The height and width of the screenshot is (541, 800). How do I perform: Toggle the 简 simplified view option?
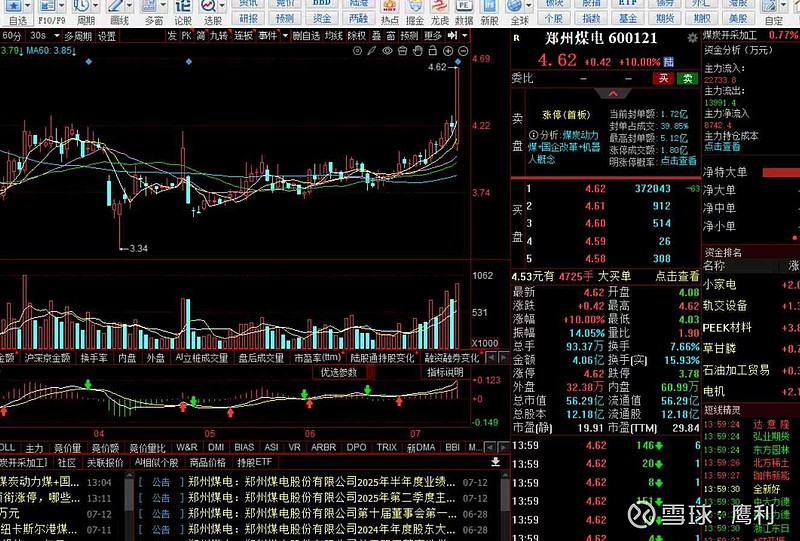(201, 36)
